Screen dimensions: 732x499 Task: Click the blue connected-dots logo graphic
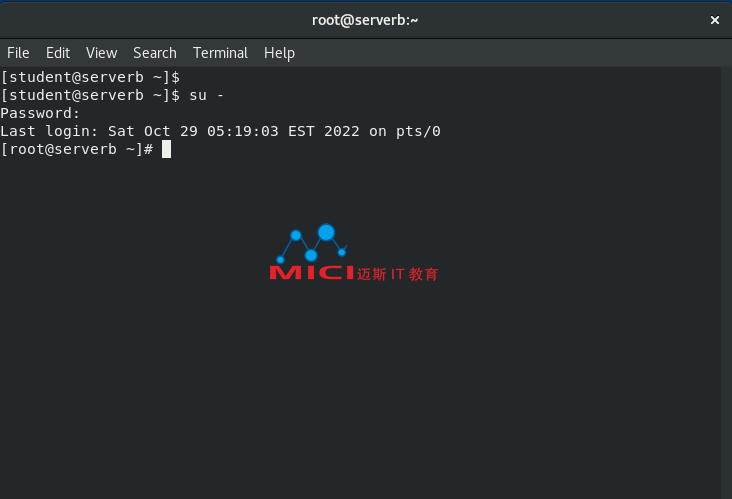point(312,243)
